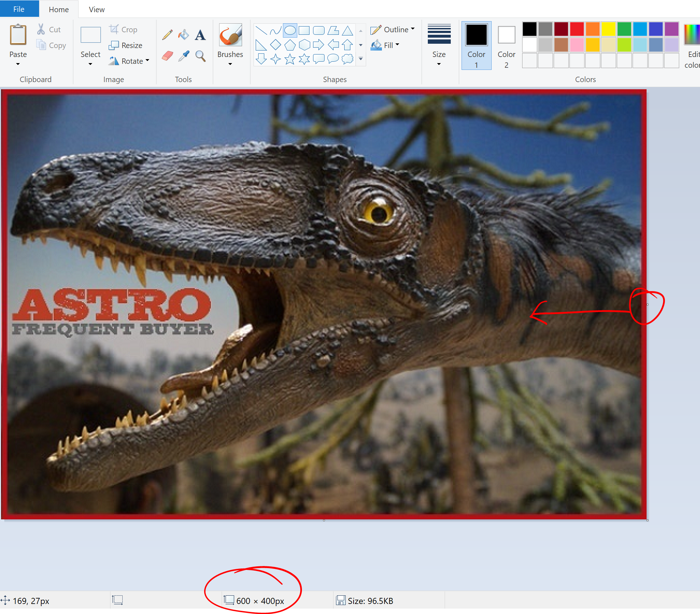The height and width of the screenshot is (614, 700).
Task: Select the Fill with color bucket tool
Action: 184,35
